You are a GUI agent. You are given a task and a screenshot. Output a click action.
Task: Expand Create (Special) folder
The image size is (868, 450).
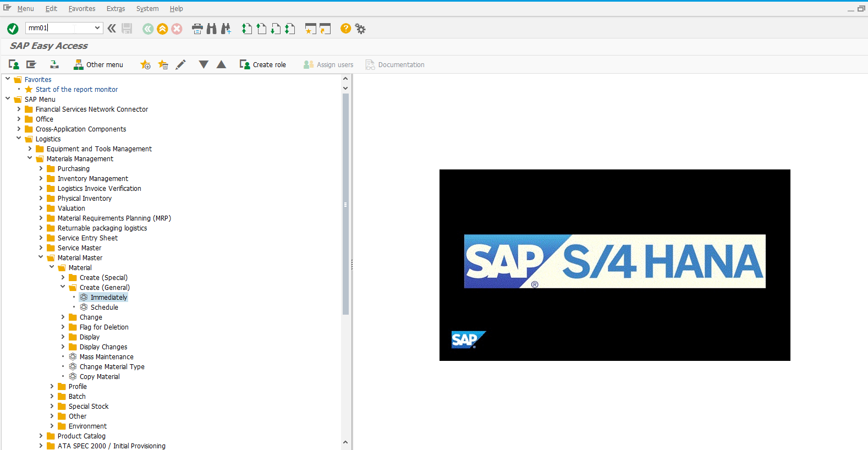(x=63, y=277)
